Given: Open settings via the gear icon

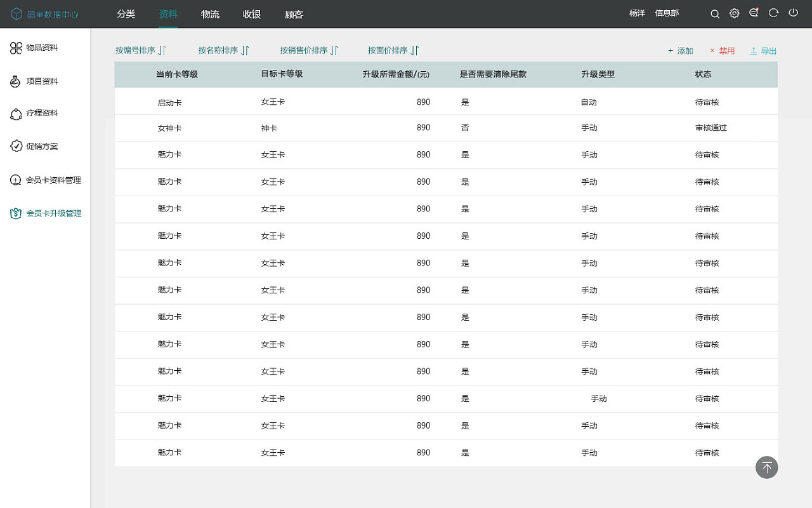Looking at the screenshot, I should click(x=734, y=13).
